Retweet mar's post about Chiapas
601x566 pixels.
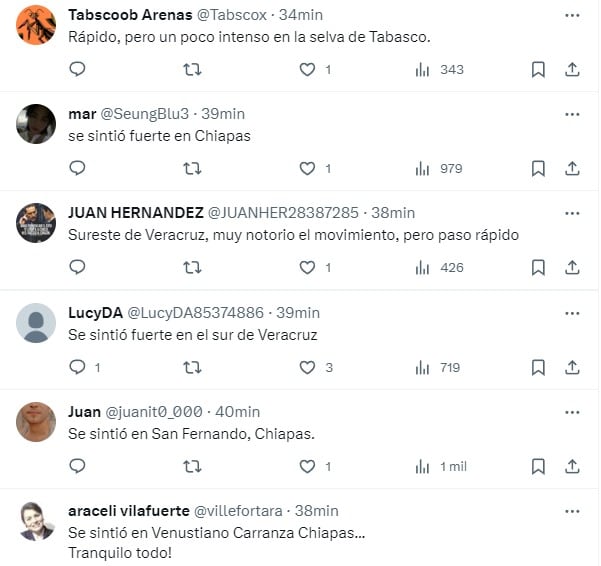[192, 168]
